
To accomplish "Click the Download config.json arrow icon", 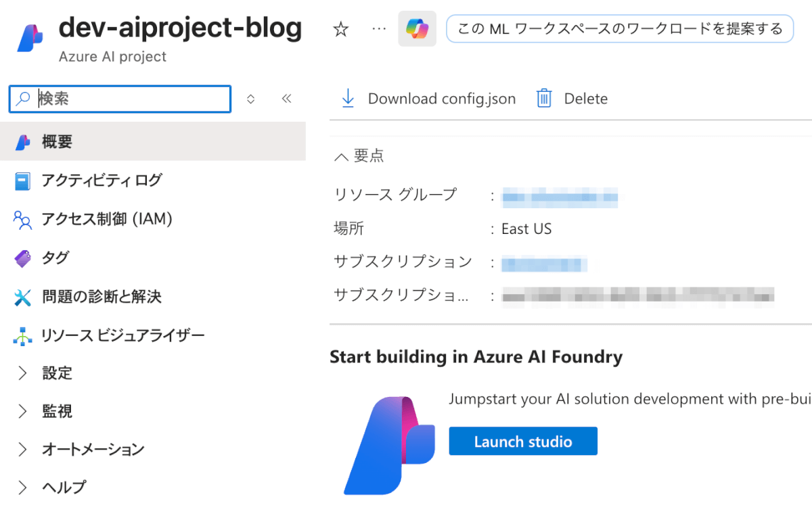I will (348, 99).
